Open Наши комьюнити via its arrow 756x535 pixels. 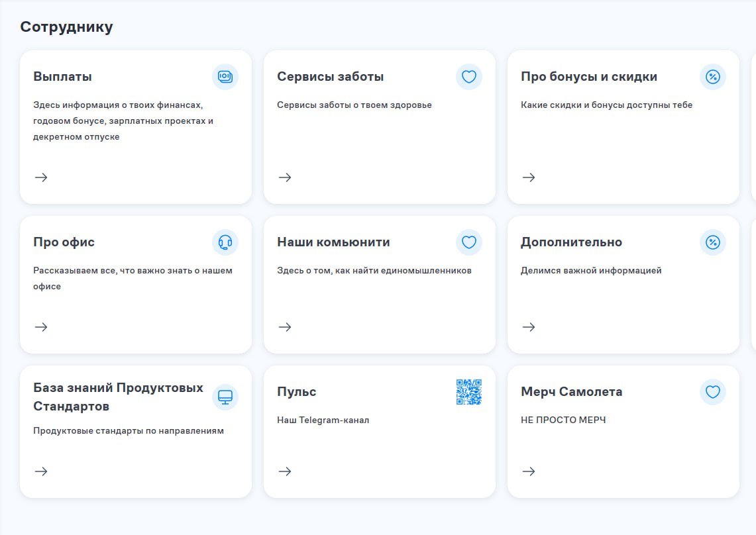point(285,327)
